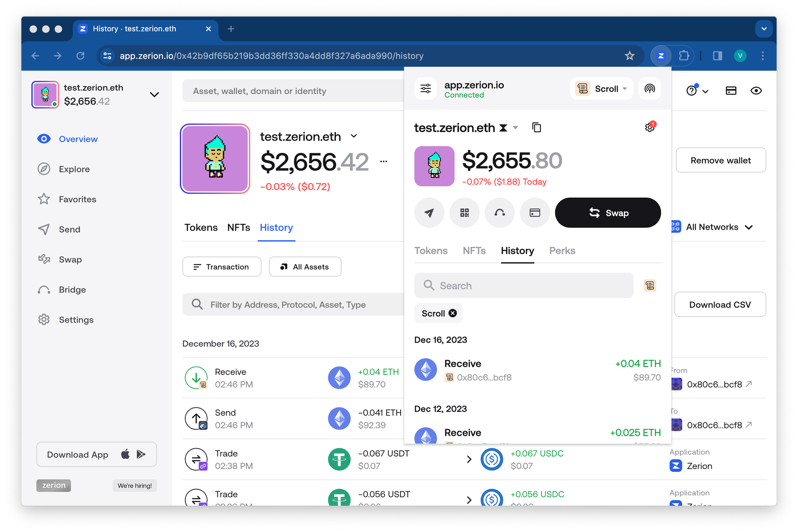Remove the Scroll filter chip
The height and width of the screenshot is (532, 798).
click(x=452, y=313)
